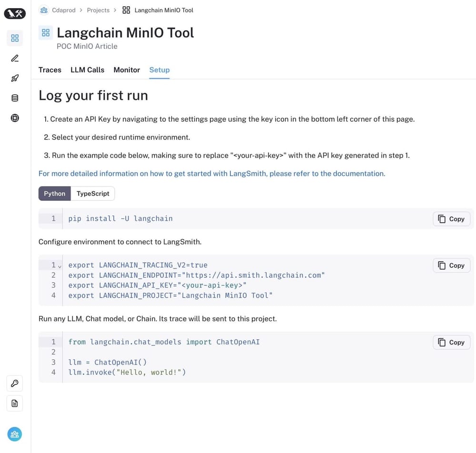This screenshot has width=476, height=453.
Task: Copy the environment configuration snippet
Action: pyautogui.click(x=451, y=266)
